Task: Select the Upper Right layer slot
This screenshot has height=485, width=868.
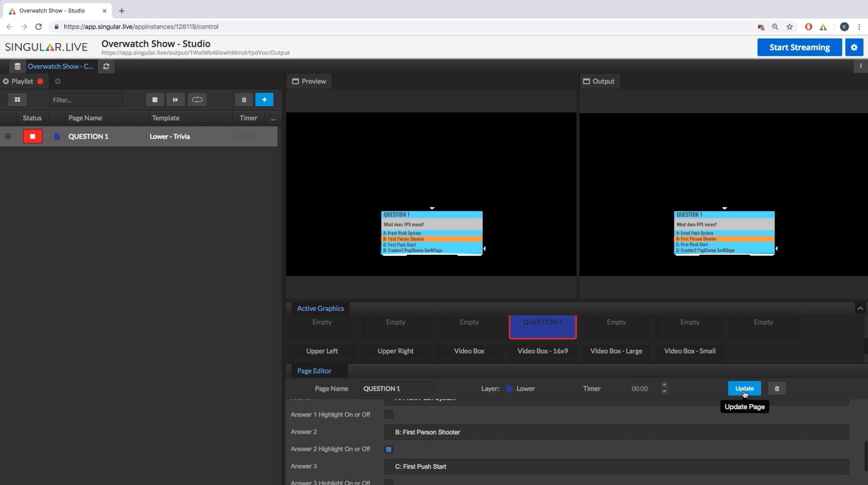Action: pyautogui.click(x=395, y=351)
